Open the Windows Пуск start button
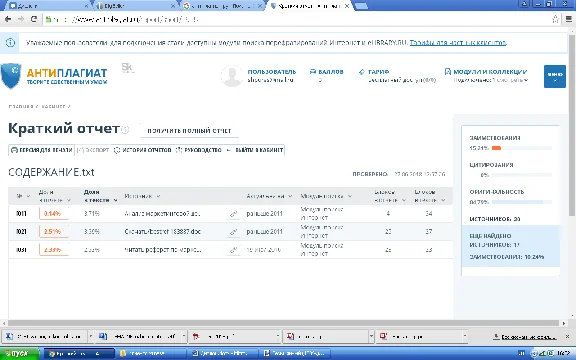The image size is (576, 360). click(x=19, y=354)
